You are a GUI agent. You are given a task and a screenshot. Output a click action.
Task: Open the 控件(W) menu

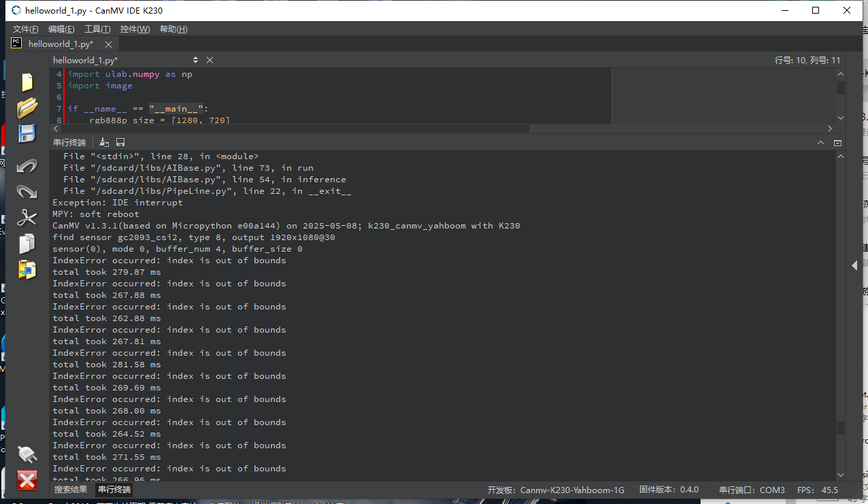(x=135, y=29)
